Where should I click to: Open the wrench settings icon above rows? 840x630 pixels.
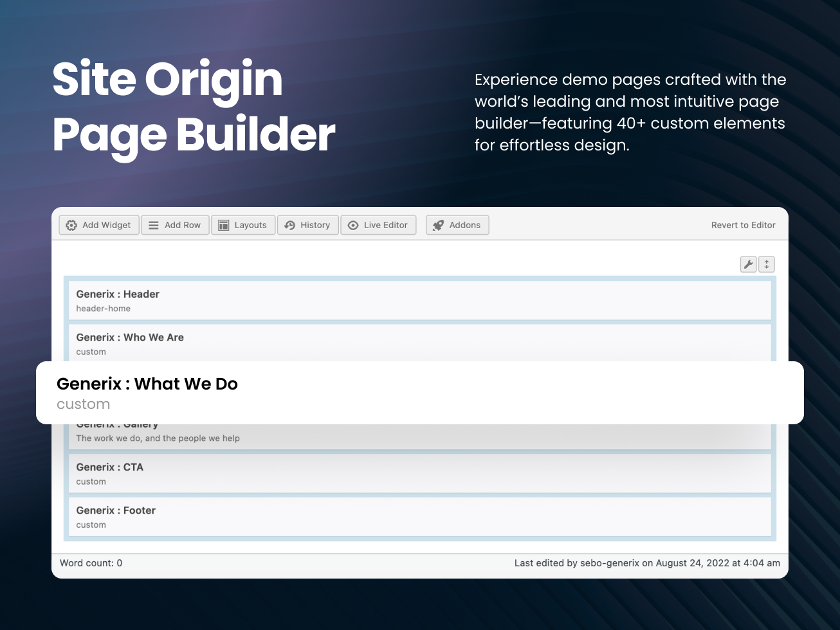click(x=748, y=264)
